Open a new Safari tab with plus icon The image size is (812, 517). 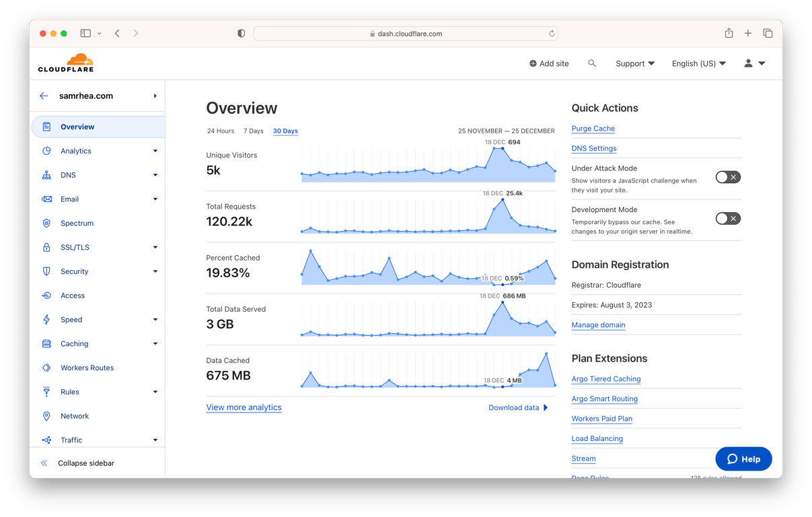click(x=748, y=33)
